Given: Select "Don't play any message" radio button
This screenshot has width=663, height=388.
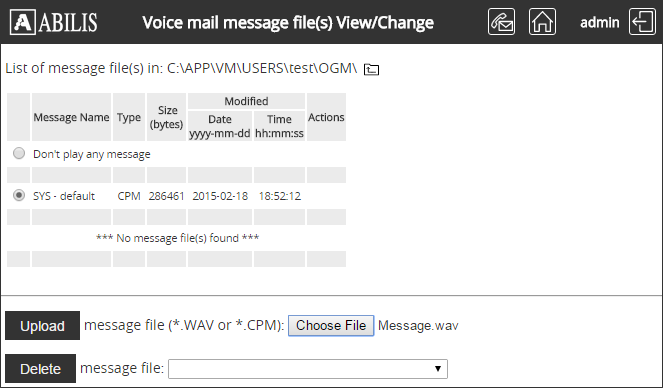Looking at the screenshot, I should pyautogui.click(x=19, y=153).
